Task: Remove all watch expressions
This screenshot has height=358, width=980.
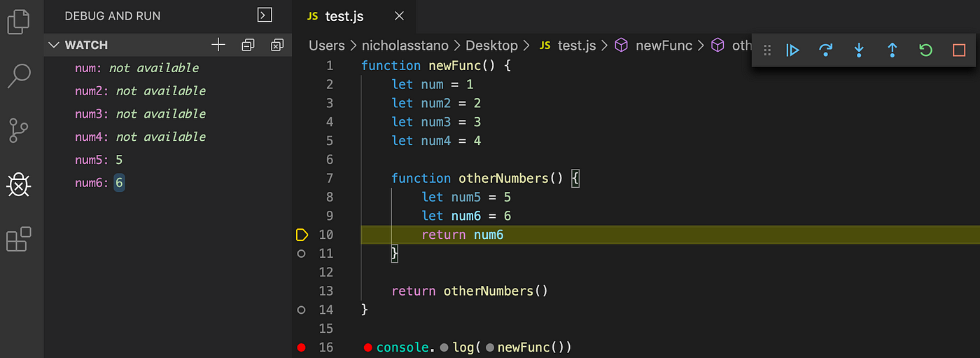Action: (x=277, y=45)
